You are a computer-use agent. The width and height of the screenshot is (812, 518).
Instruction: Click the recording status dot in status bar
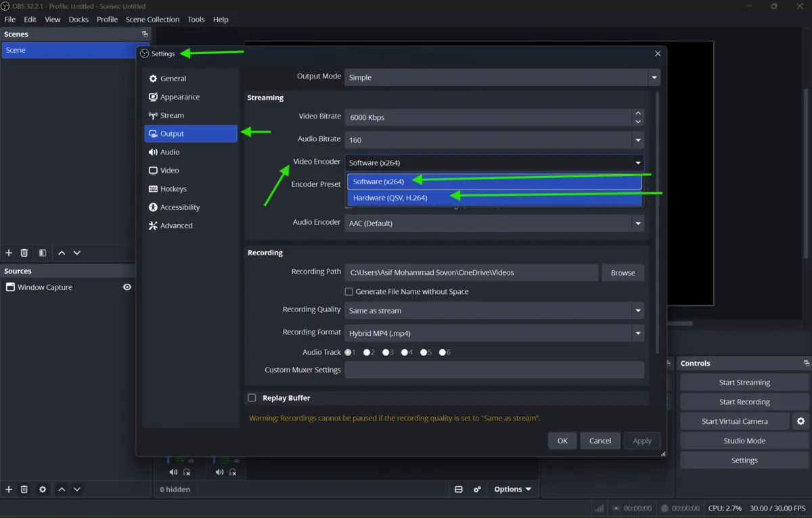[x=664, y=508]
